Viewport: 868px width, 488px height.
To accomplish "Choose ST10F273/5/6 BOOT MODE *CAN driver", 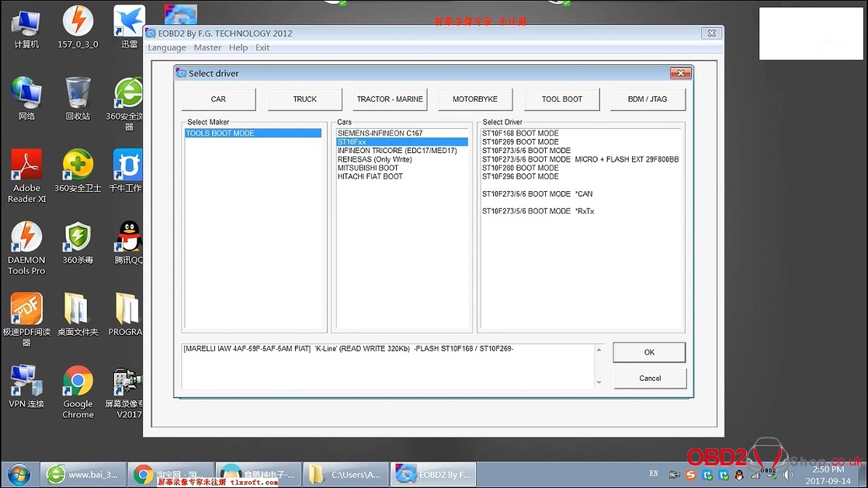I will 537,194.
